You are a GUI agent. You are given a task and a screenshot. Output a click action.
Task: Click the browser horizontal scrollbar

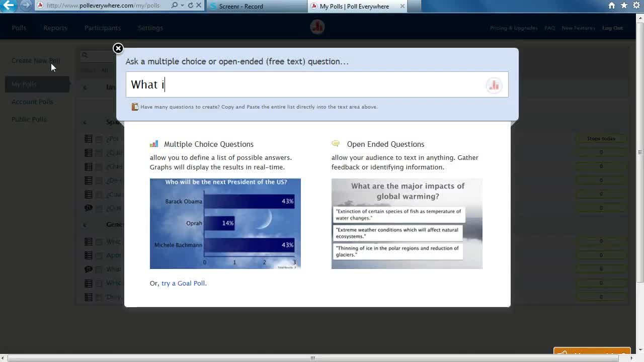pyautogui.click(x=312, y=358)
